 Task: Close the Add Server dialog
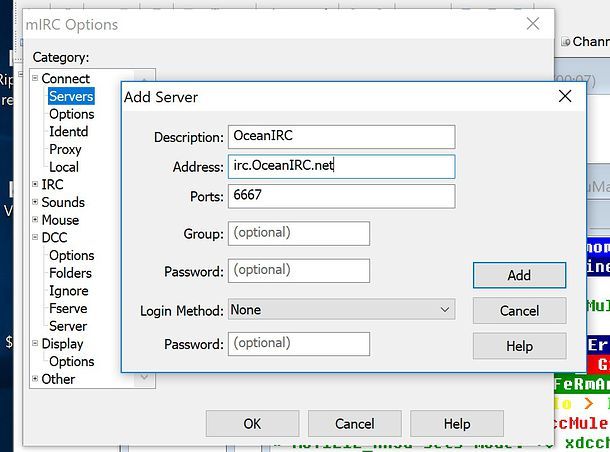[x=565, y=96]
